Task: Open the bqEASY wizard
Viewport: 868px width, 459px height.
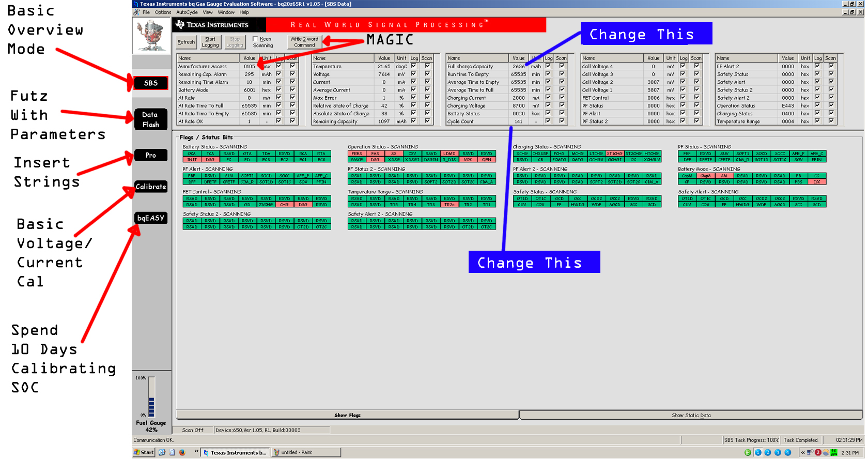Action: [x=150, y=218]
